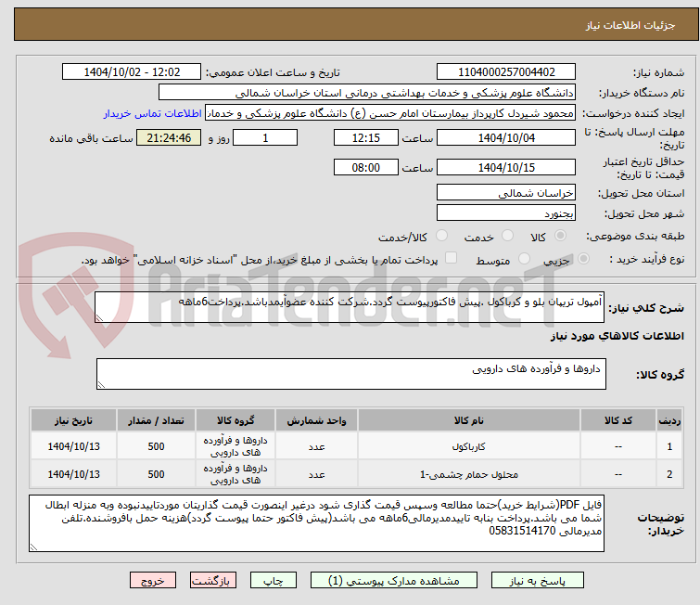Click the جزئیات اطلاعات نیاز page title
Screen dimensions: 700x605
(630, 25)
